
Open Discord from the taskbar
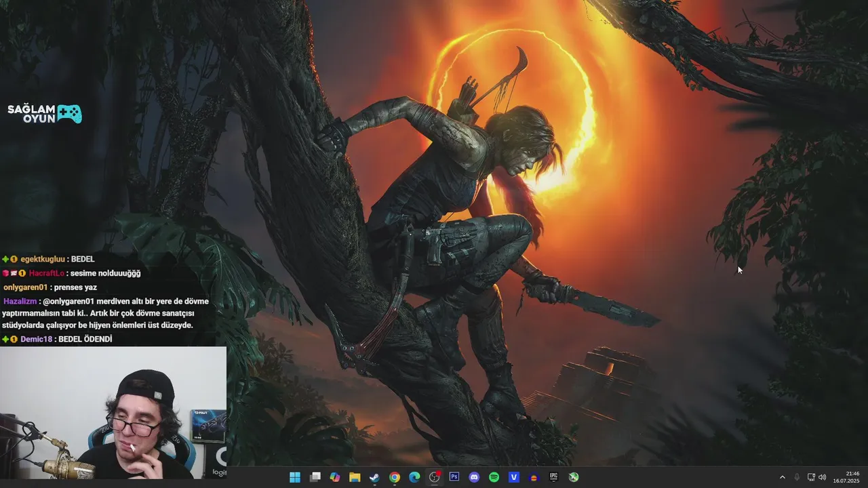point(474,477)
